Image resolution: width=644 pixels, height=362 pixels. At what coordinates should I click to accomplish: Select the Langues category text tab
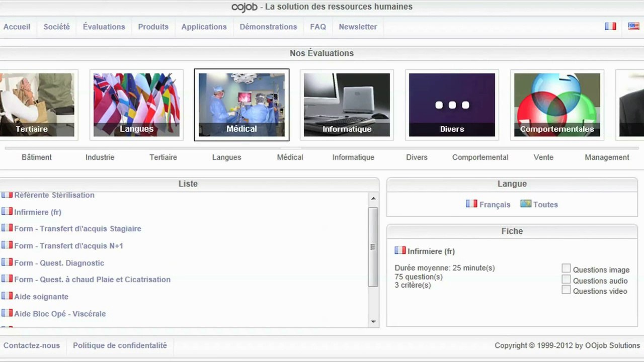pos(226,157)
